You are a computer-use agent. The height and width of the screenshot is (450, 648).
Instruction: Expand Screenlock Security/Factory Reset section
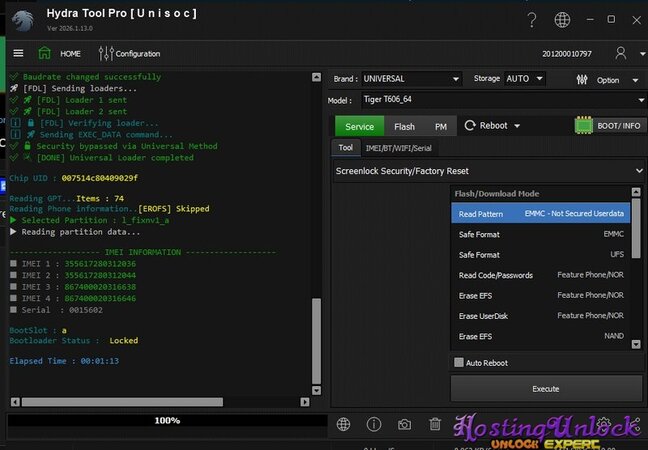(488, 171)
